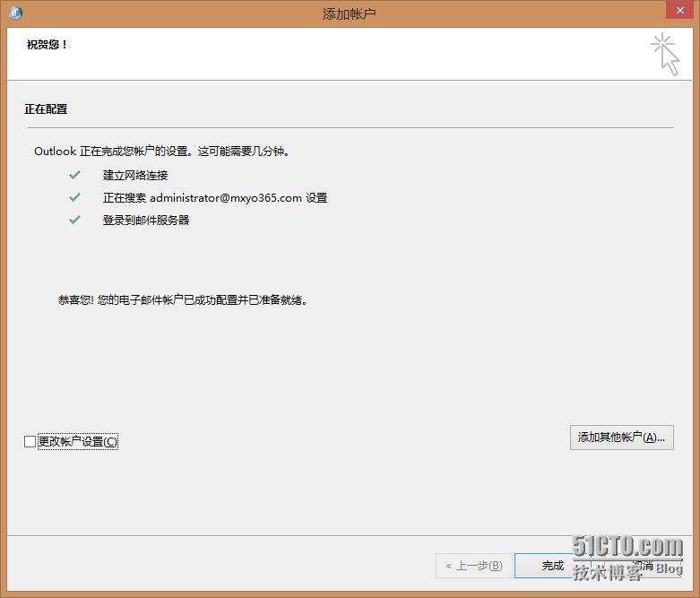Click the 正在配置 section heading
This screenshot has height=598, width=700.
[46, 109]
